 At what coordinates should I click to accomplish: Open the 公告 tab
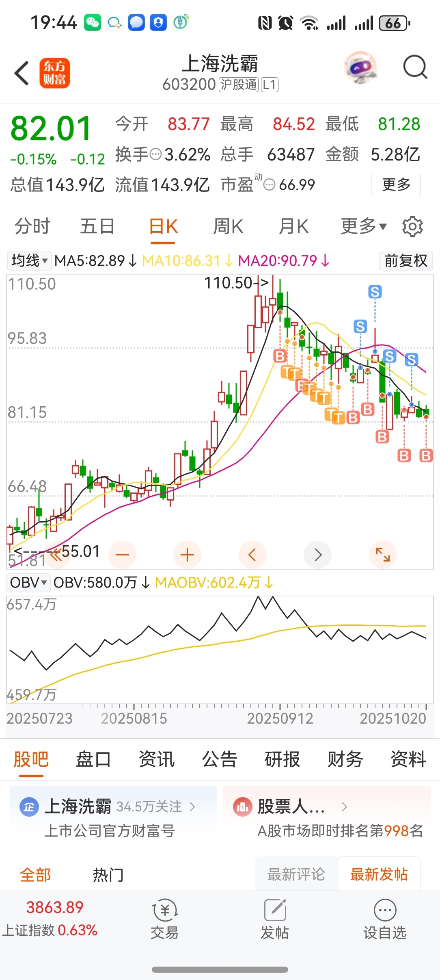(x=220, y=759)
